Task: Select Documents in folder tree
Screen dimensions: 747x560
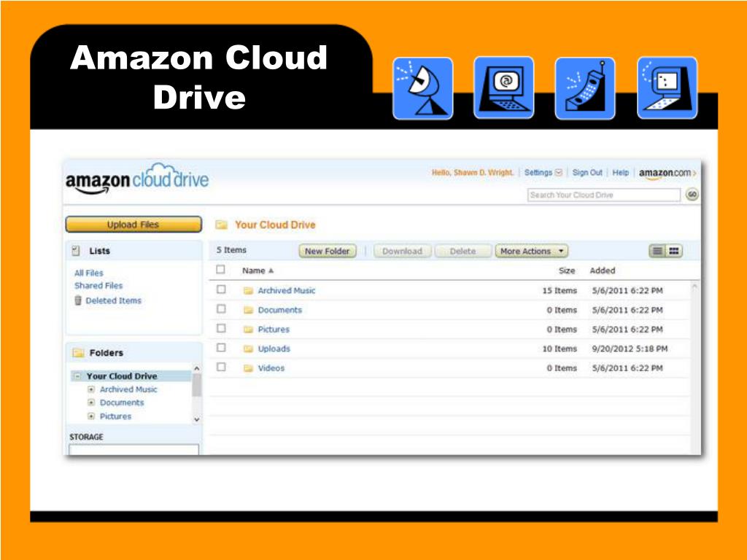Action: (122, 402)
